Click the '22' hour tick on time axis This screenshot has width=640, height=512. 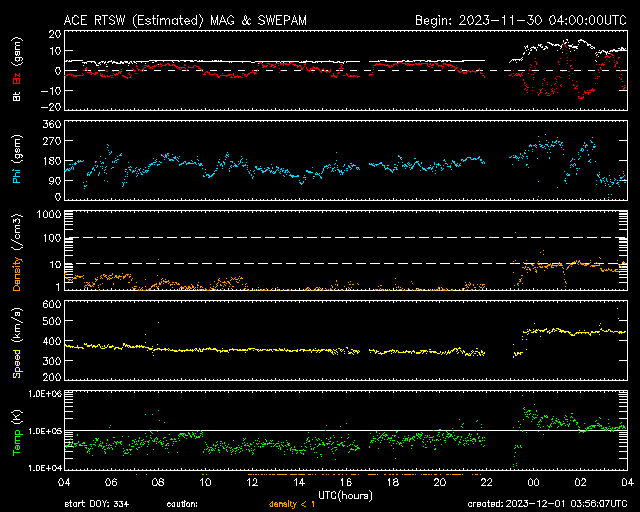pos(487,482)
